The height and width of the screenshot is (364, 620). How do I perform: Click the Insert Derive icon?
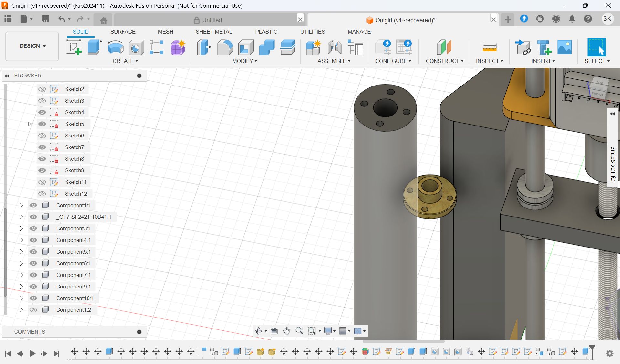[523, 47]
